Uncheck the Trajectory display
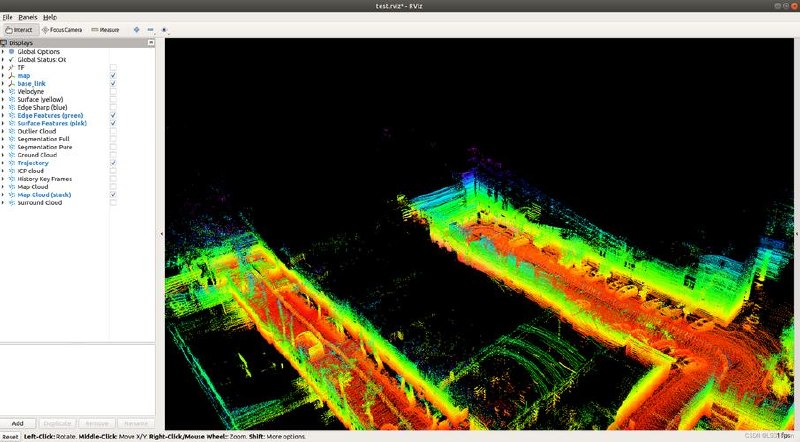The width and height of the screenshot is (800, 442). [x=113, y=163]
